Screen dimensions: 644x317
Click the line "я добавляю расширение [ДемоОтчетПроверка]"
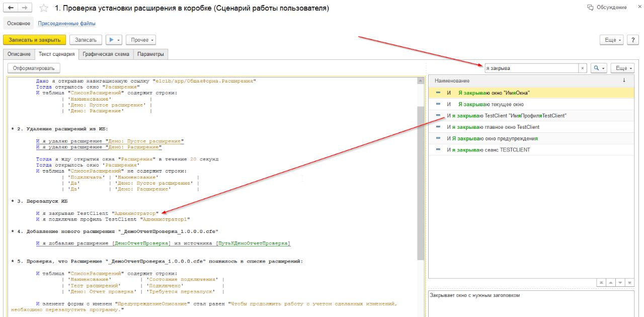pos(163,244)
